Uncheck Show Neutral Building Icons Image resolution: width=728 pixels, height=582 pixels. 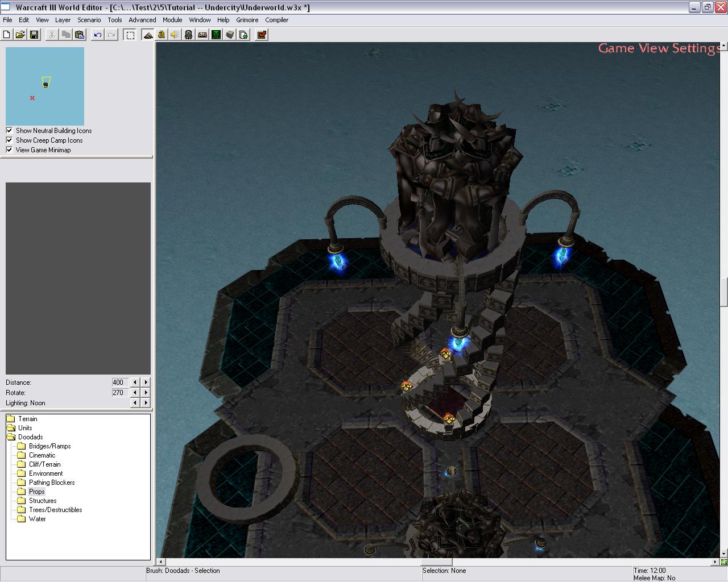tap(9, 131)
